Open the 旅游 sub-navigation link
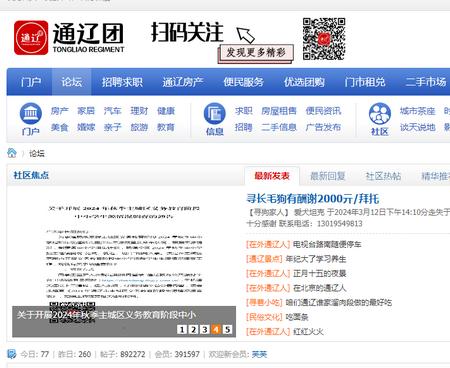 click(x=139, y=127)
